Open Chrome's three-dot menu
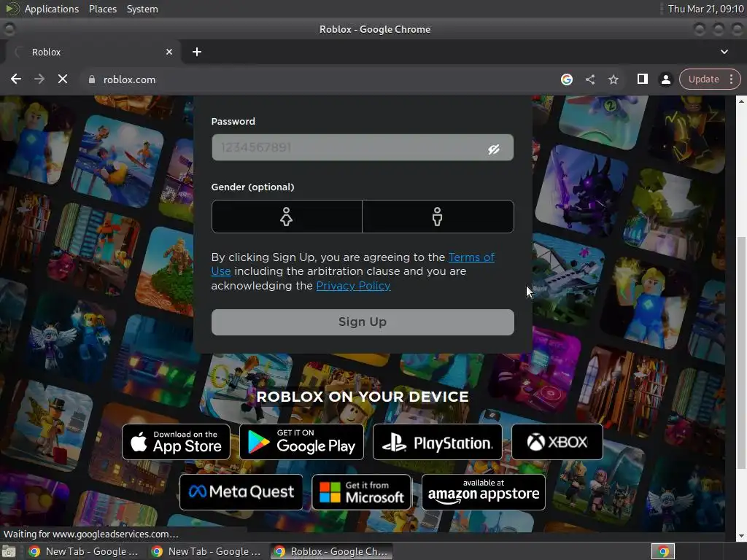This screenshot has width=747, height=560. coord(731,79)
